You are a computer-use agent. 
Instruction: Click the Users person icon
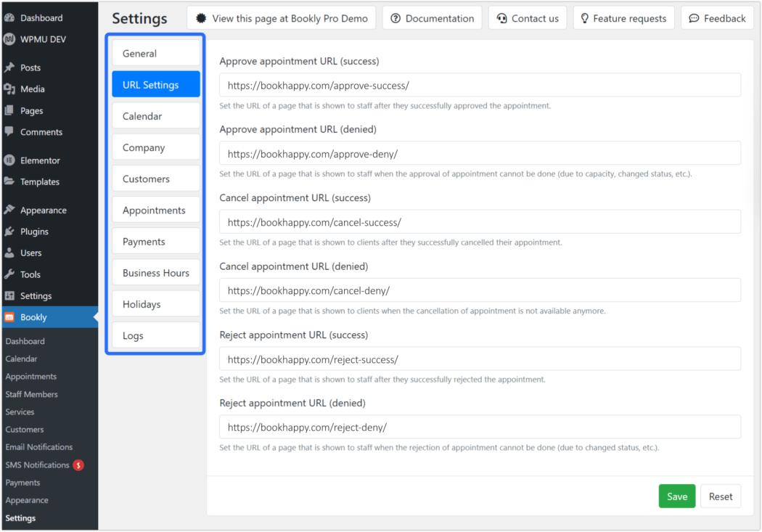click(x=9, y=253)
